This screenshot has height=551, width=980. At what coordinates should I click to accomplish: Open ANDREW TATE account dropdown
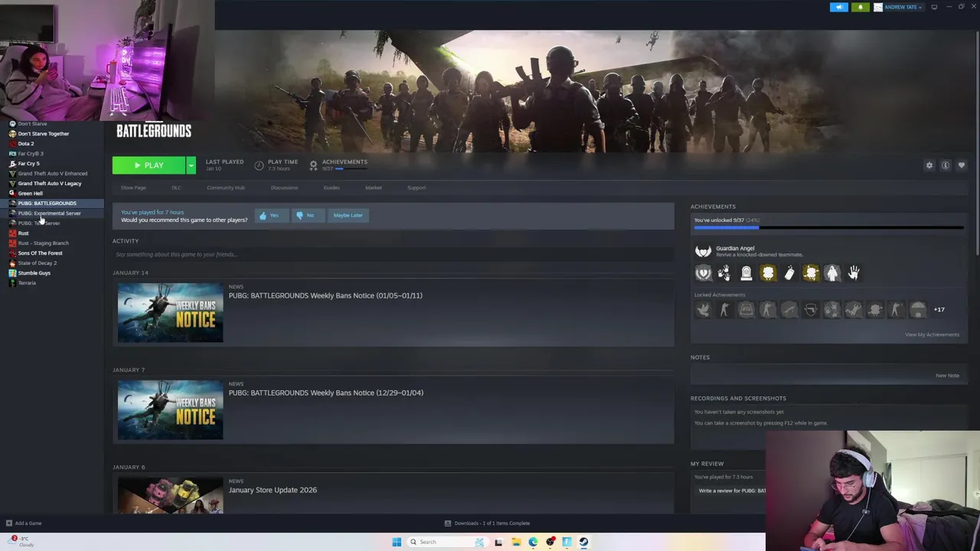(898, 7)
